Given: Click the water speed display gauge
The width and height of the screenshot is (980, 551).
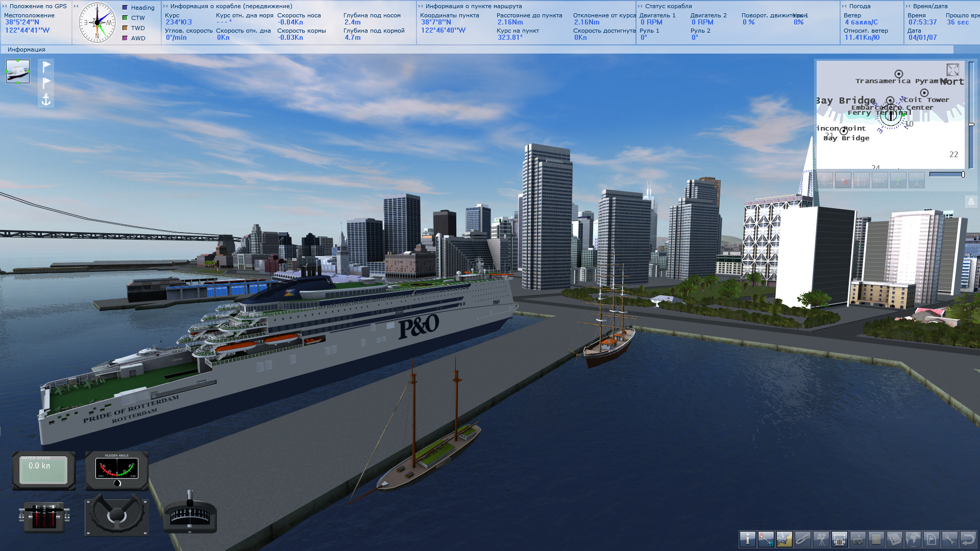Looking at the screenshot, I should click(x=44, y=470).
